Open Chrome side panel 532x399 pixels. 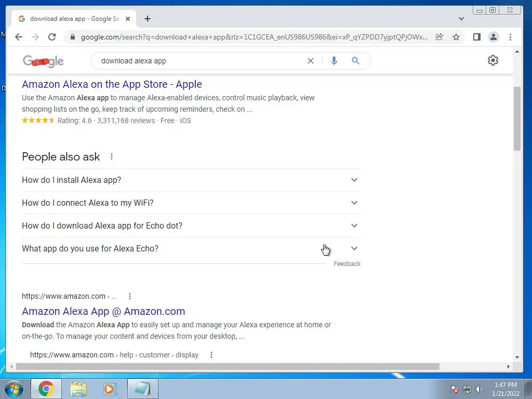click(477, 37)
